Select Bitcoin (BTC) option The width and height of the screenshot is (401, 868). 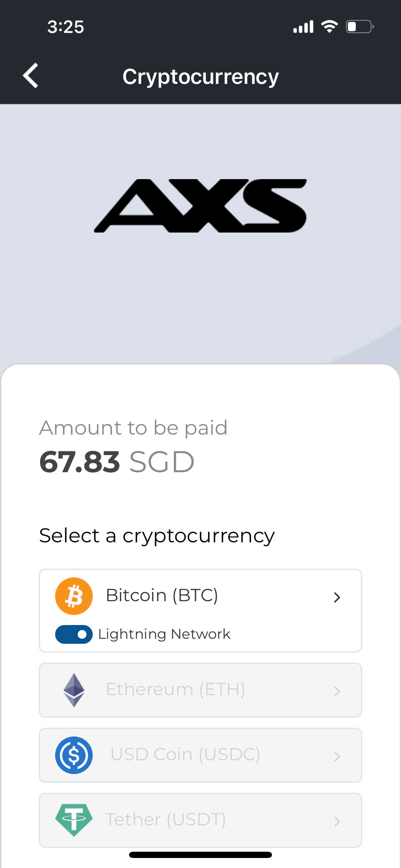coord(162,595)
